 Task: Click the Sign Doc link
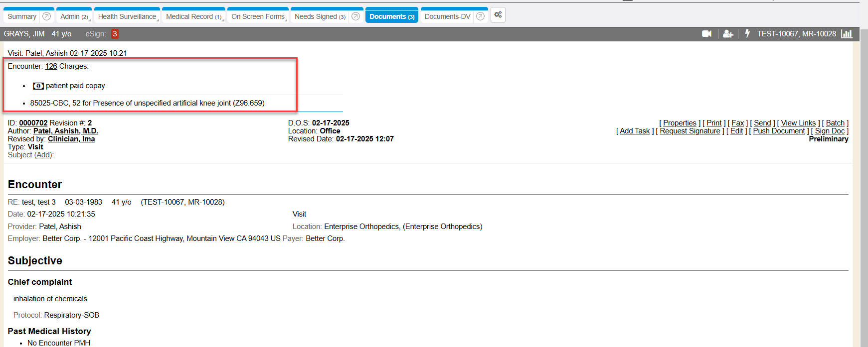pos(830,131)
